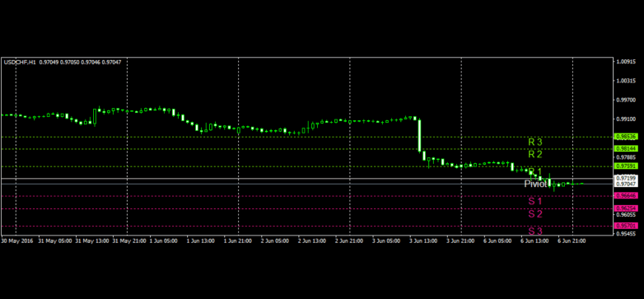Image resolution: width=644 pixels, height=299 pixels.
Task: Click the 0.95455 price scale value
Action: click(627, 233)
